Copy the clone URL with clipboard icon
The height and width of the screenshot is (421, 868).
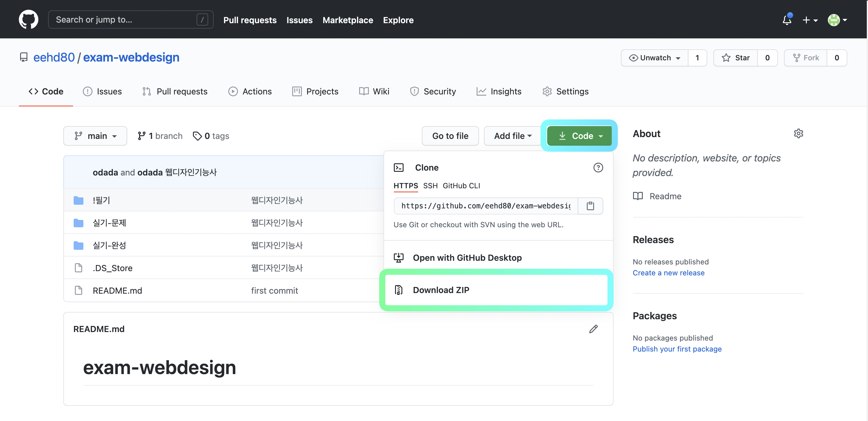(590, 206)
